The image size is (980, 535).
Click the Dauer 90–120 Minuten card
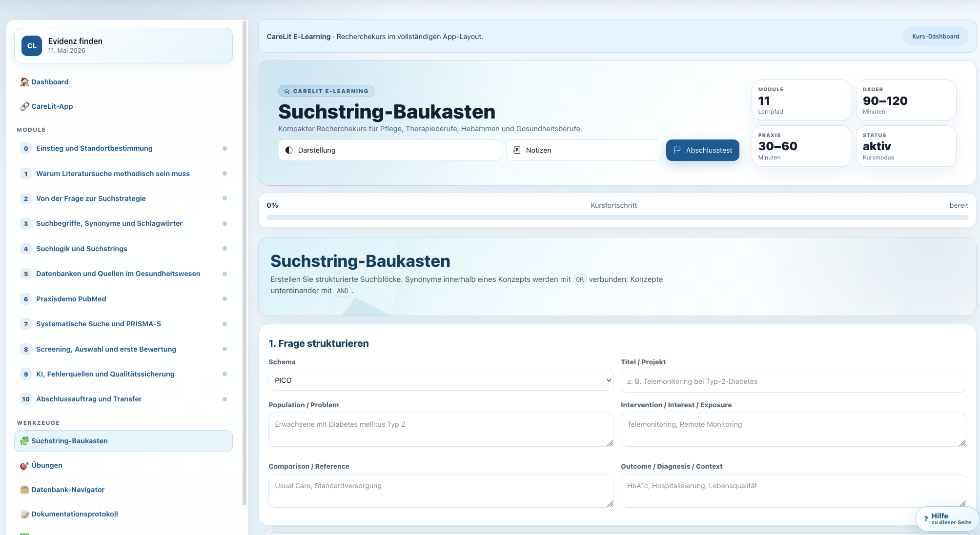[906, 100]
